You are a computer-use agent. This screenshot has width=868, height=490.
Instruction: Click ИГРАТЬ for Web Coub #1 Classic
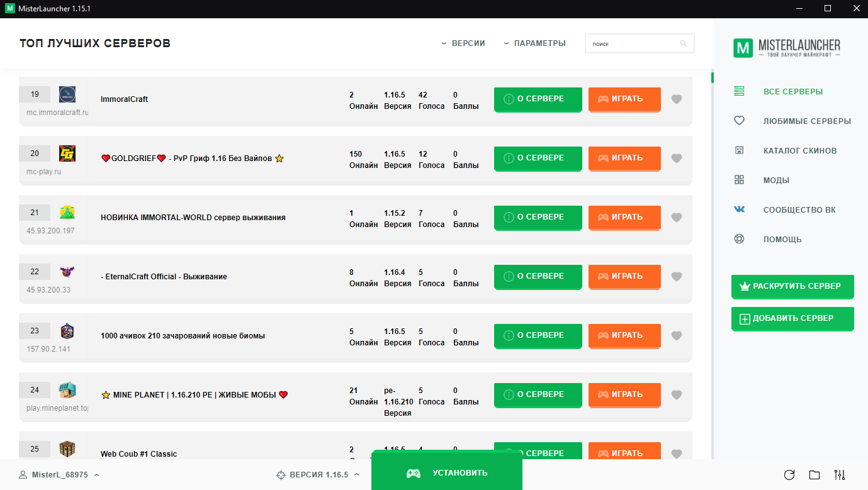(x=624, y=452)
